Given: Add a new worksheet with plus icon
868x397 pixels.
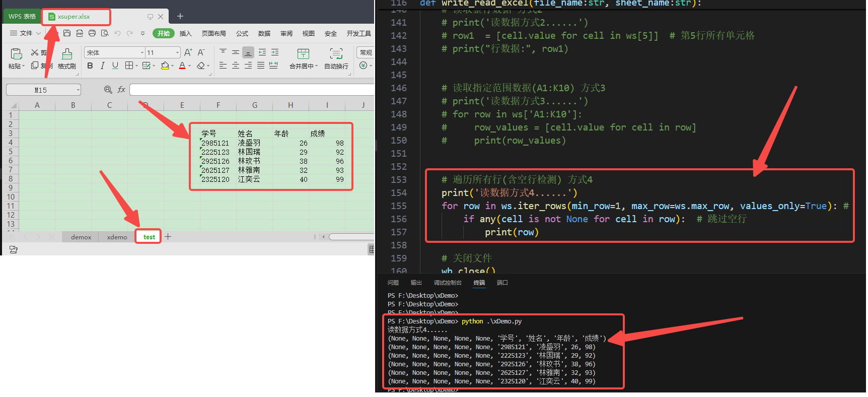Looking at the screenshot, I should [x=168, y=237].
